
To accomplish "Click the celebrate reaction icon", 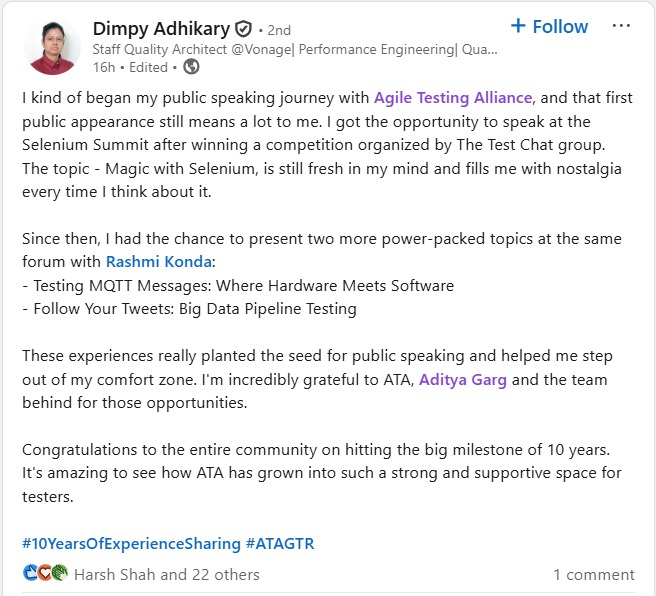I will click(x=45, y=574).
